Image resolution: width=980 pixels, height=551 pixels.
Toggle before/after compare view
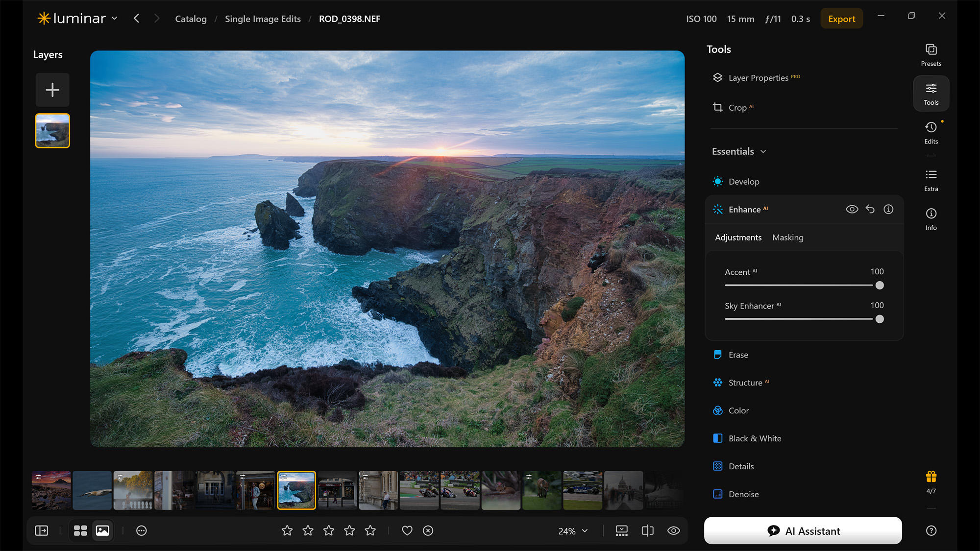(x=647, y=530)
